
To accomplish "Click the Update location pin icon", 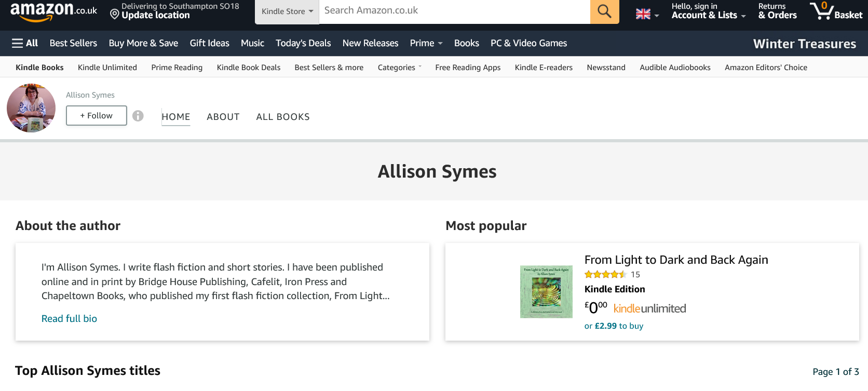I will [115, 14].
